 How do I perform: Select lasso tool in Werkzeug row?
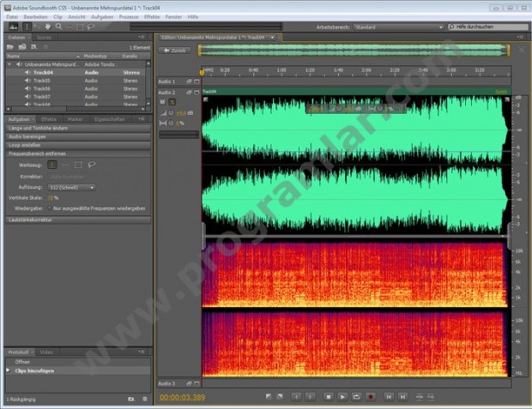91,165
